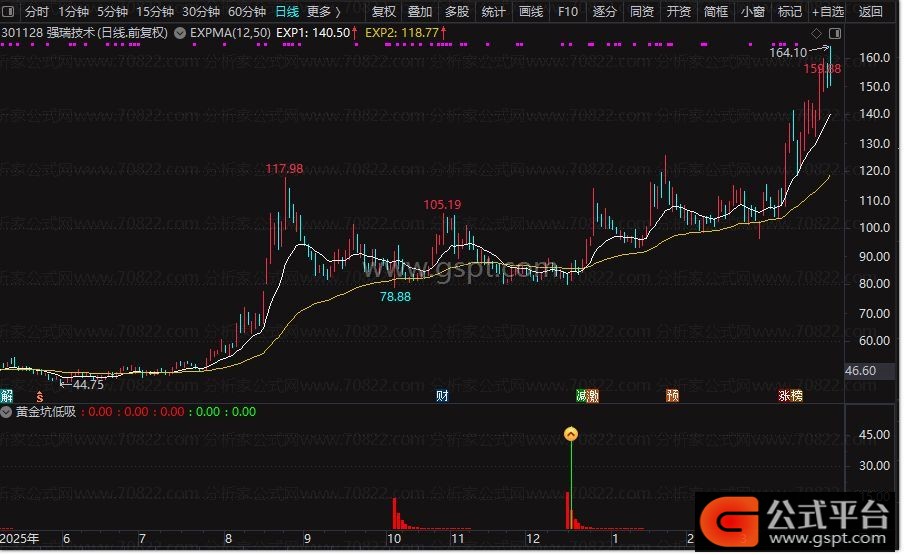Toggle the side panel icon at chart top-right

click(x=834, y=33)
